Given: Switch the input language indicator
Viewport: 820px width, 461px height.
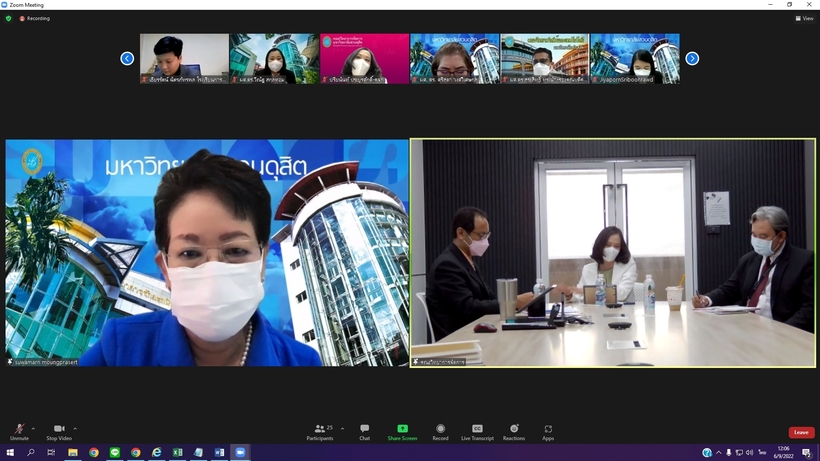Looking at the screenshot, I should pyautogui.click(x=762, y=453).
